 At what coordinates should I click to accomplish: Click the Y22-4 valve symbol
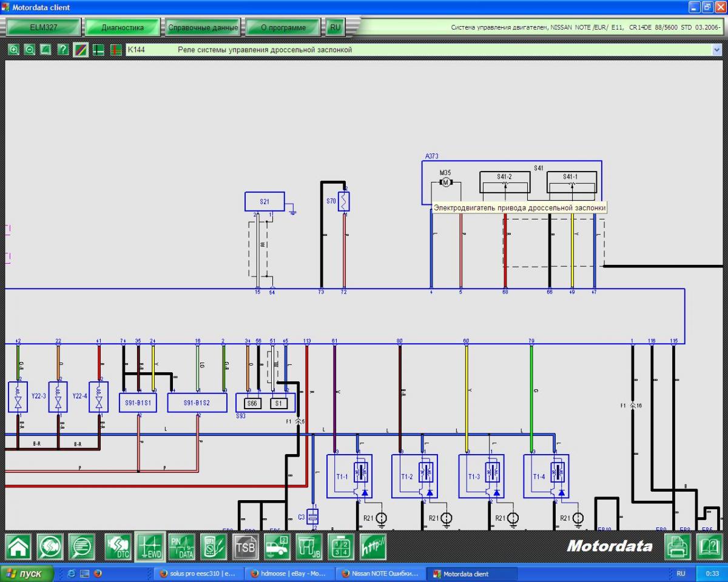click(x=99, y=397)
